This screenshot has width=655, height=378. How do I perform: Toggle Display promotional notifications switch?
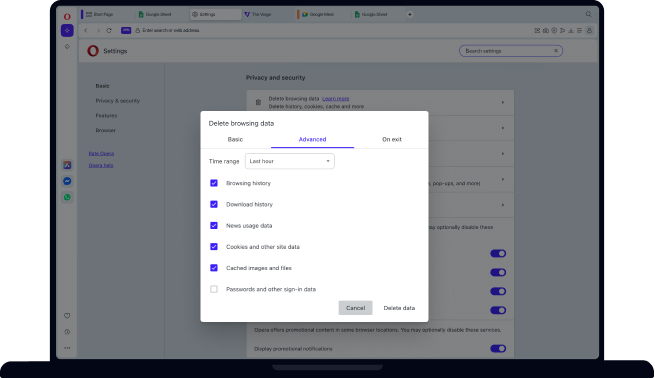point(498,348)
